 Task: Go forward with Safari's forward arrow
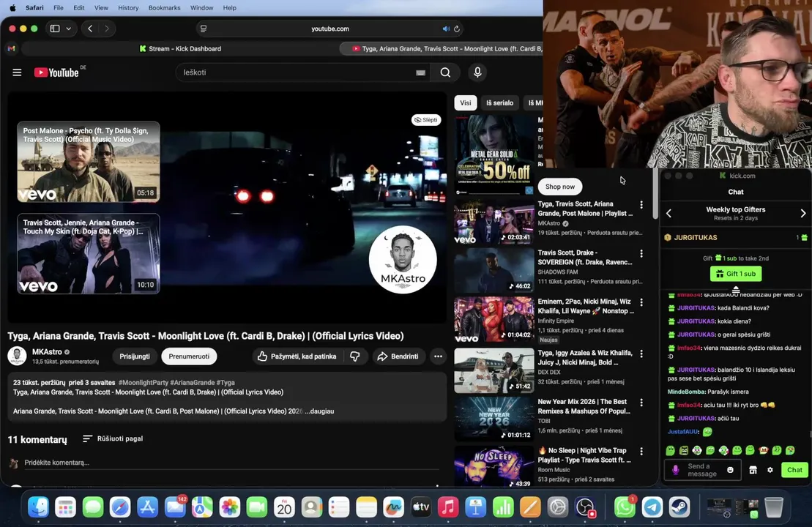pos(107,29)
